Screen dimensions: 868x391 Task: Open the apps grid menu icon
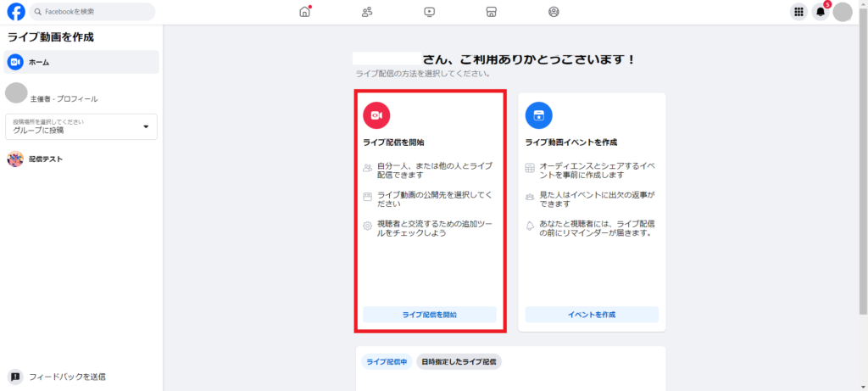[798, 12]
